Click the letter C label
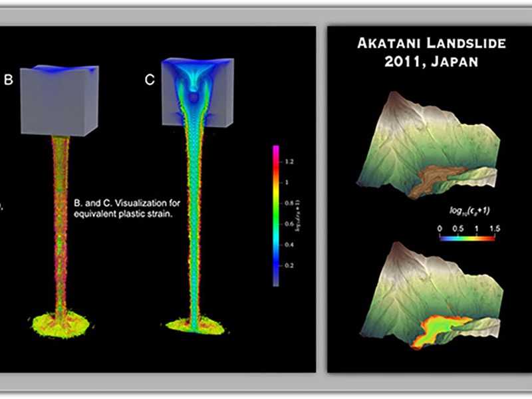This screenshot has width=532, height=399. click(x=150, y=80)
